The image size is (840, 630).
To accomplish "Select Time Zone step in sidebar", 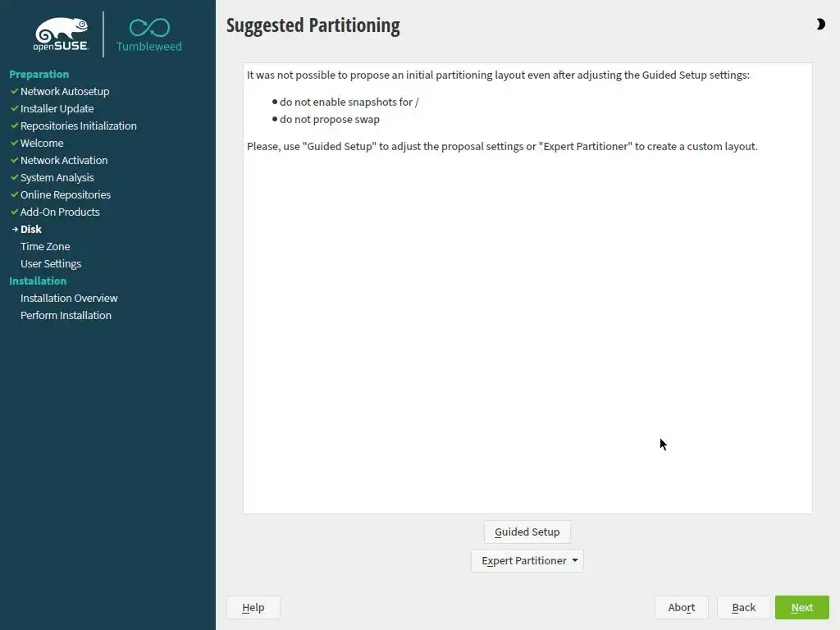I will point(45,246).
